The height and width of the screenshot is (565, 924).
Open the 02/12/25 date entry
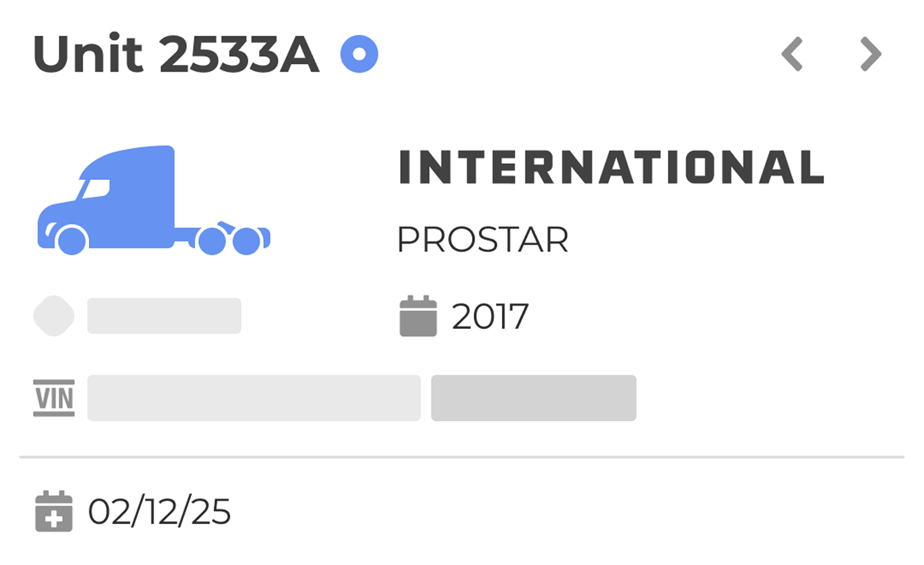[x=159, y=511]
